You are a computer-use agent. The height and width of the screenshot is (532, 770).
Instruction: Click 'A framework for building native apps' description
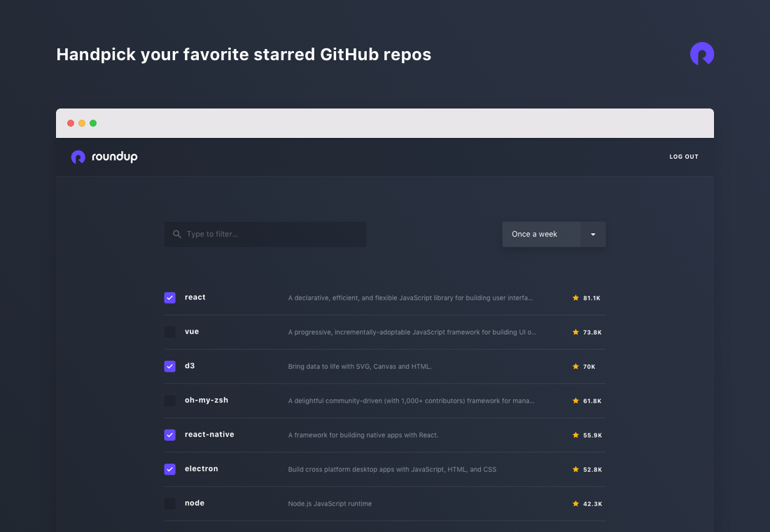tap(363, 435)
